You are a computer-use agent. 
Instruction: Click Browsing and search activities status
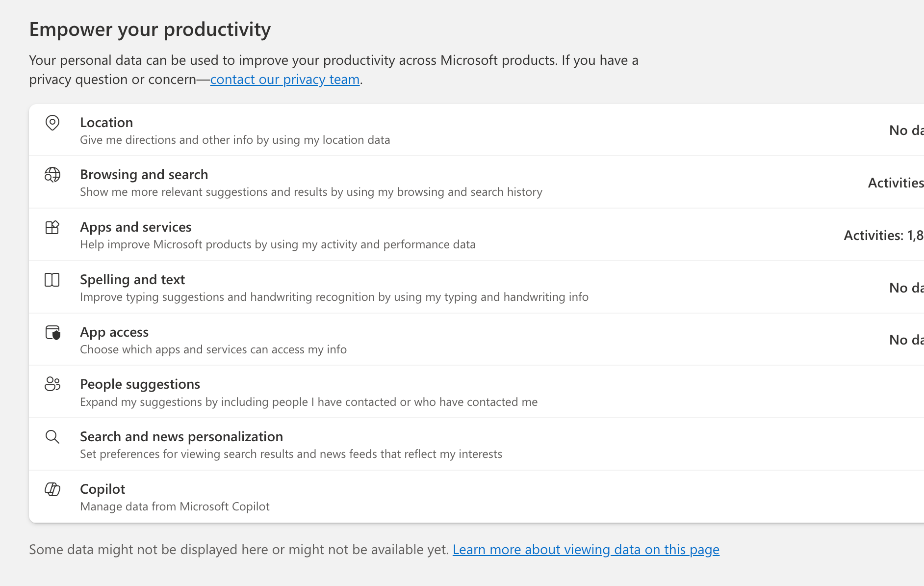pos(896,183)
